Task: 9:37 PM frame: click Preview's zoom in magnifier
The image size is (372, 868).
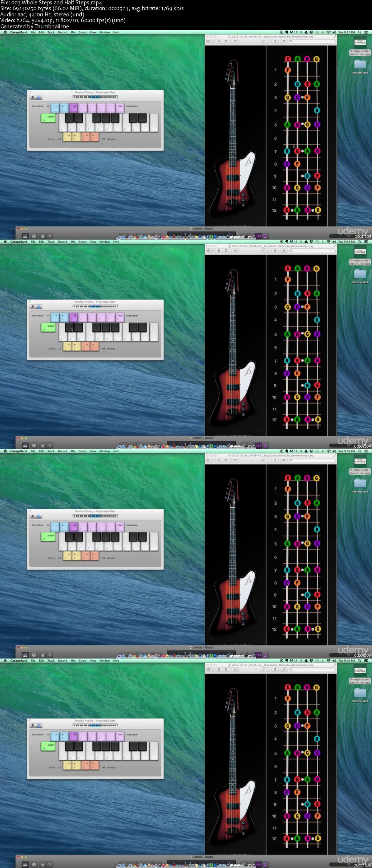Action: coord(226,41)
